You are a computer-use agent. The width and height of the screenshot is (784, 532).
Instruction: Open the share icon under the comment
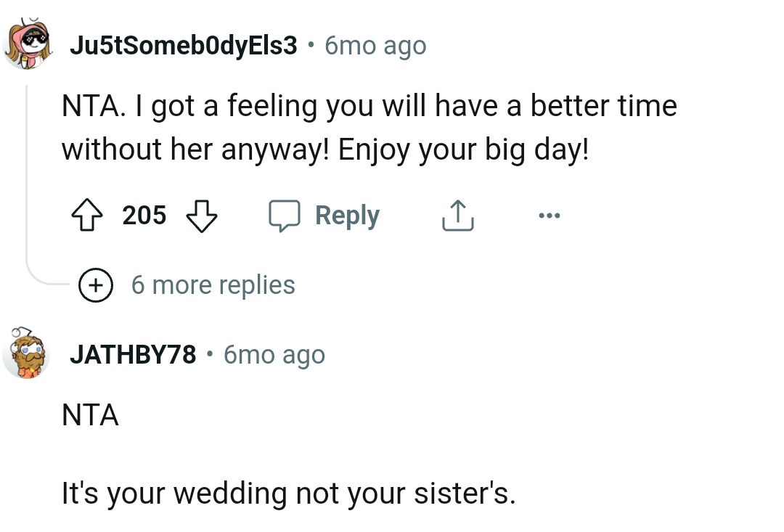click(457, 215)
